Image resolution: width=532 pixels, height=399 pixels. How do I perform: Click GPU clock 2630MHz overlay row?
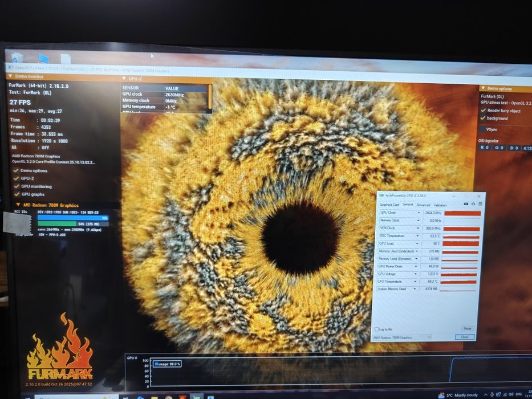tap(165, 94)
